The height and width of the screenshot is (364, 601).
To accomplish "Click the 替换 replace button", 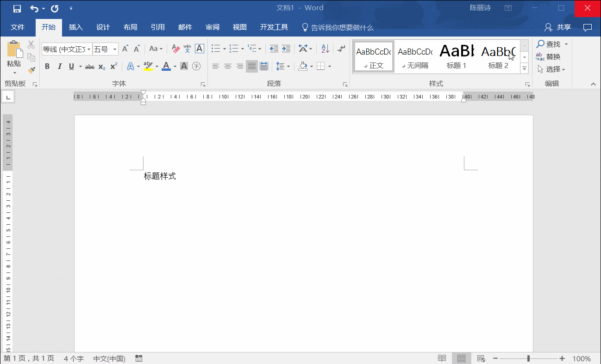I will click(548, 57).
